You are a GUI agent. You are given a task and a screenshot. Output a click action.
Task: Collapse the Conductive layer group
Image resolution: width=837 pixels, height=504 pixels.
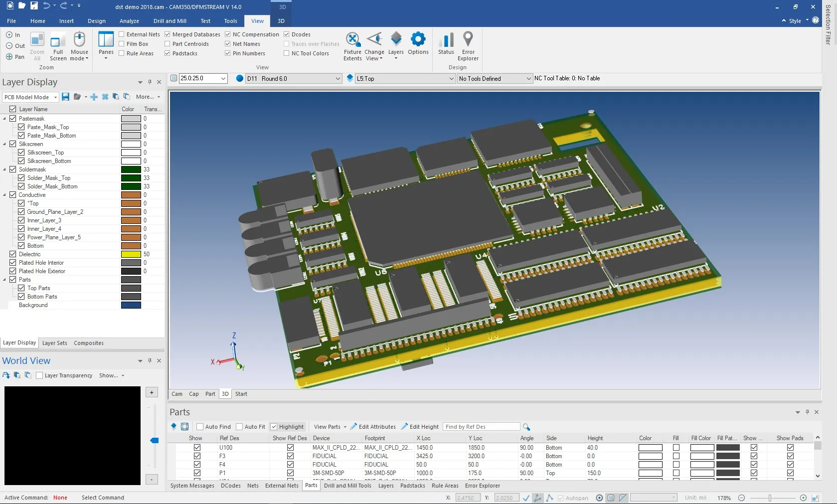tap(5, 195)
